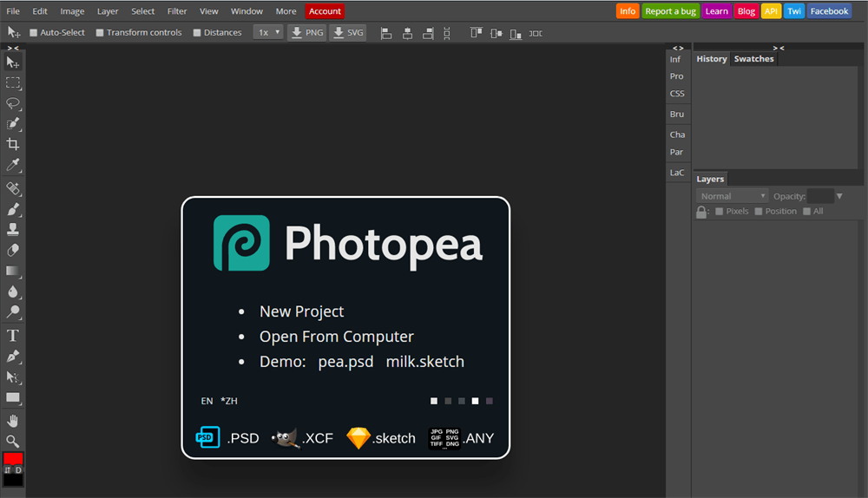This screenshot has height=498, width=868.
Task: Select the Path Select tool
Action: pos(13,377)
